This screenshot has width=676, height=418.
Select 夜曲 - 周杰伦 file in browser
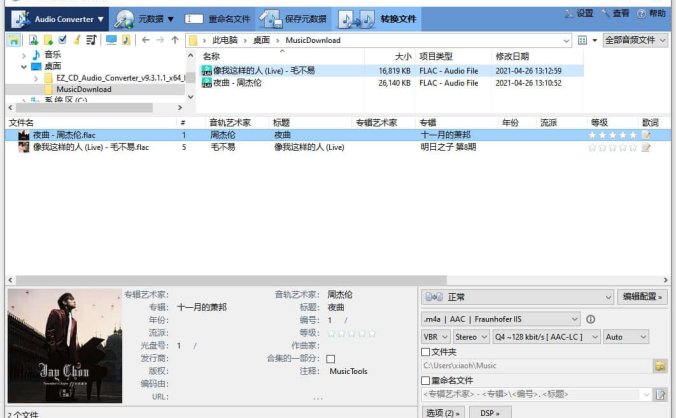click(392, 83)
